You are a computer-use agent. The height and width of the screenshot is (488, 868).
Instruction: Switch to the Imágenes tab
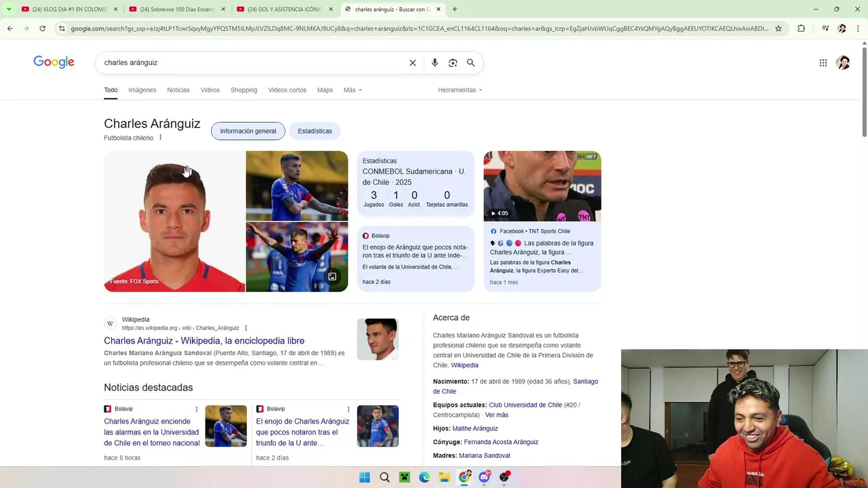(x=142, y=90)
